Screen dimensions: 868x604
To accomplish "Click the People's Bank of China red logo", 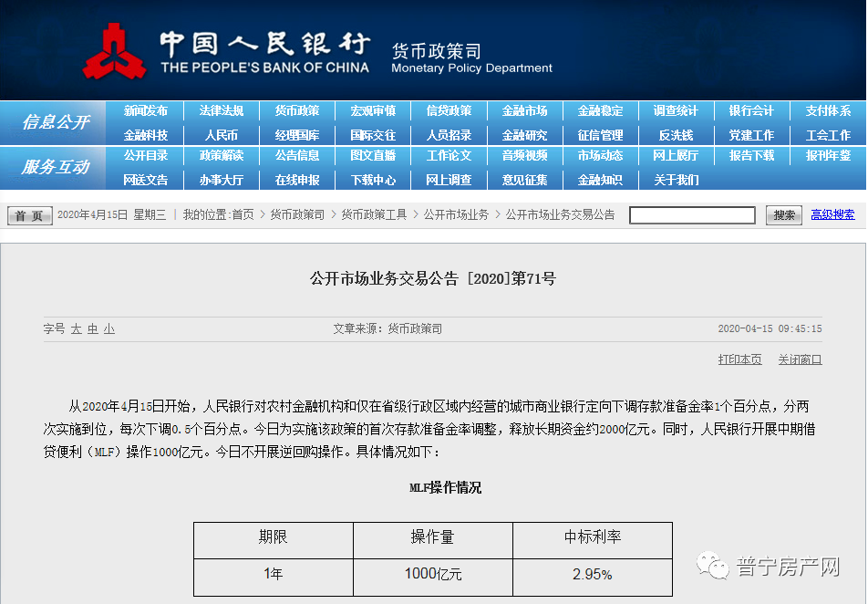I will click(x=114, y=51).
